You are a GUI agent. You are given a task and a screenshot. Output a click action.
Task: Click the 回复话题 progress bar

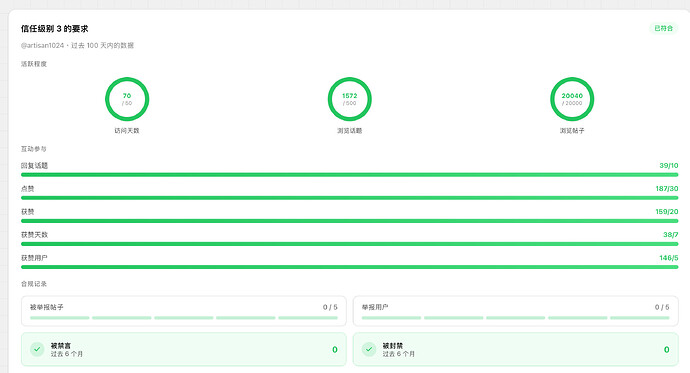coord(349,175)
